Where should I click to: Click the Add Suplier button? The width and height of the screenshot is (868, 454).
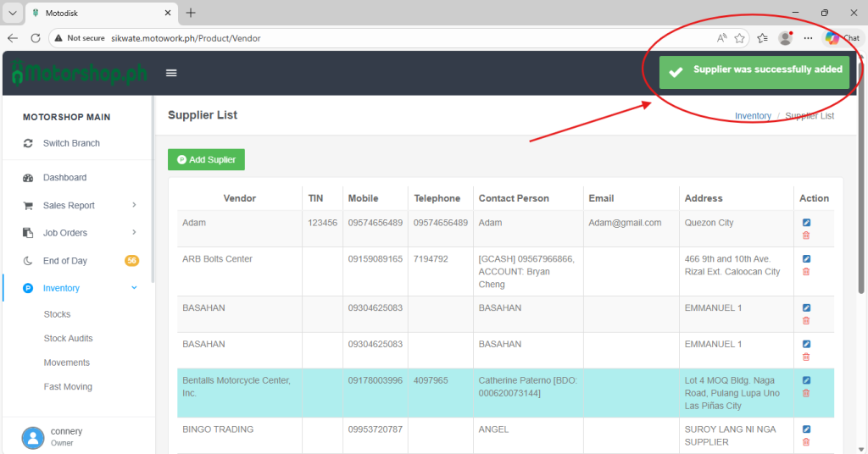click(x=206, y=159)
